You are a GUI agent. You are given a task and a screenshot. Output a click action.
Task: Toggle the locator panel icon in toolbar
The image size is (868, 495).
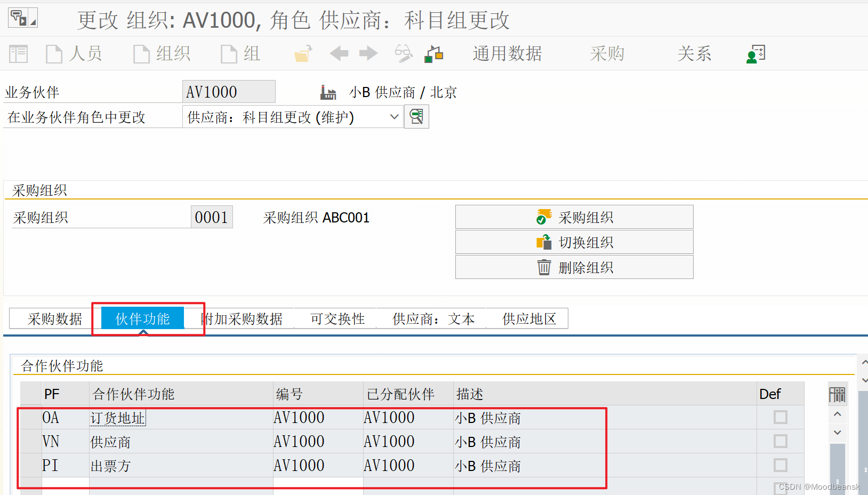(x=19, y=54)
